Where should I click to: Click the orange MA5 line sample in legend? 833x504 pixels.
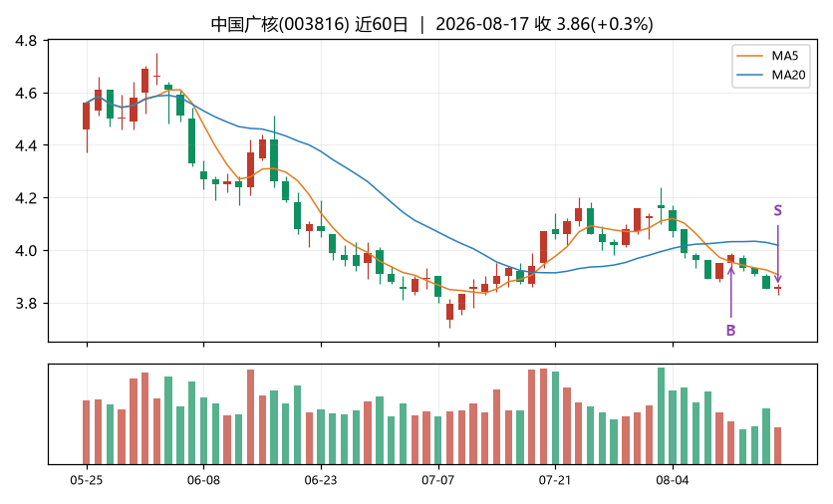(x=750, y=56)
